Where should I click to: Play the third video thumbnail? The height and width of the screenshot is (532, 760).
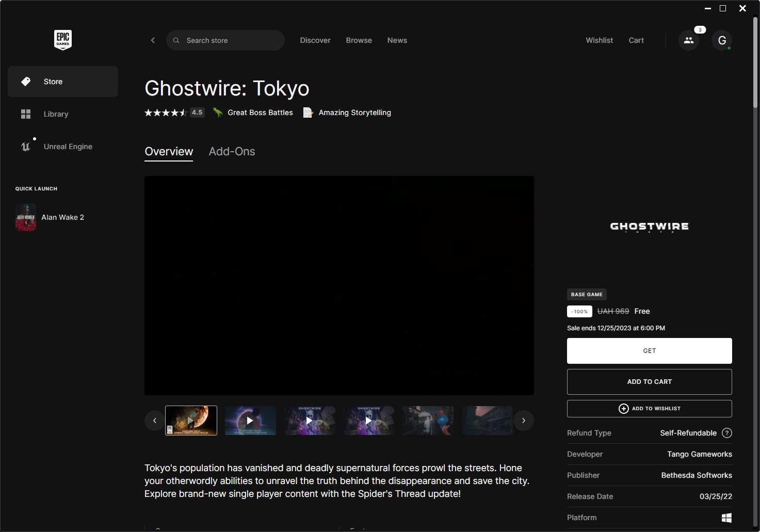coord(310,421)
